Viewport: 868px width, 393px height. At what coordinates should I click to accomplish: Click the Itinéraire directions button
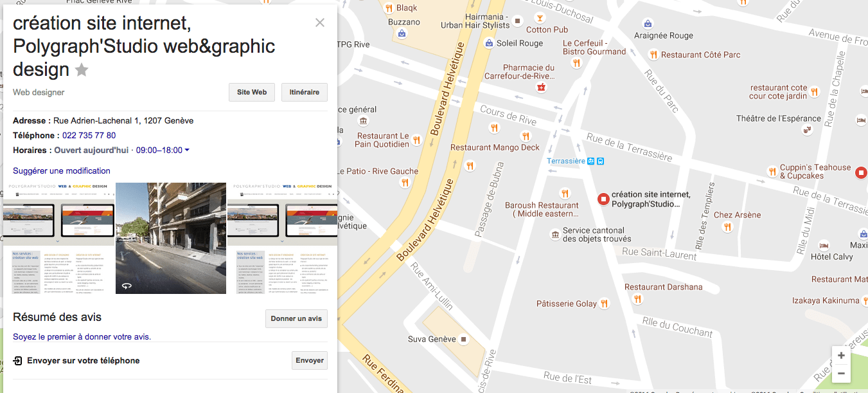click(x=305, y=92)
